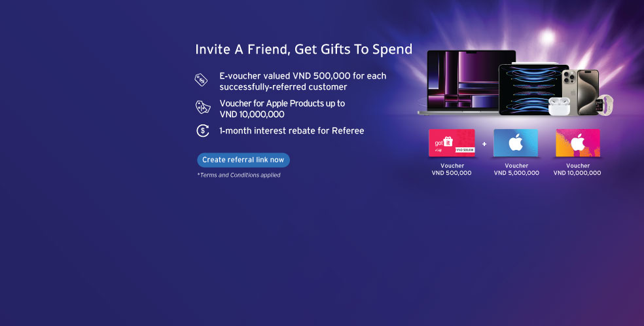Image resolution: width=644 pixels, height=326 pixels.
Task: Select the AirPods case image
Action: tap(559, 106)
